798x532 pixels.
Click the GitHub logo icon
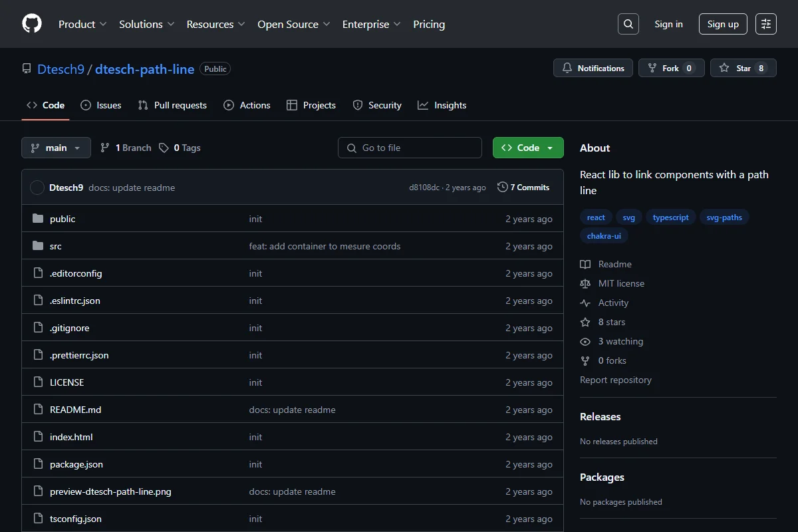[32, 24]
